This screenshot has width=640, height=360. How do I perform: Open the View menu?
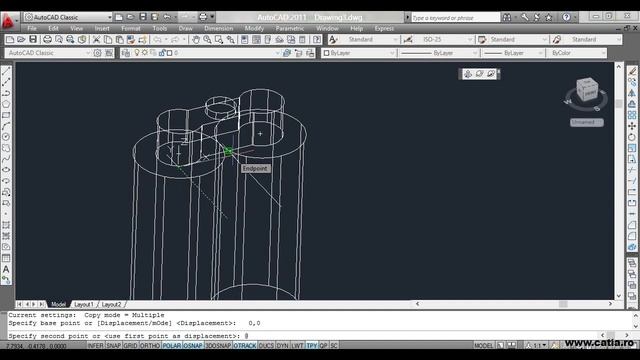pos(76,29)
